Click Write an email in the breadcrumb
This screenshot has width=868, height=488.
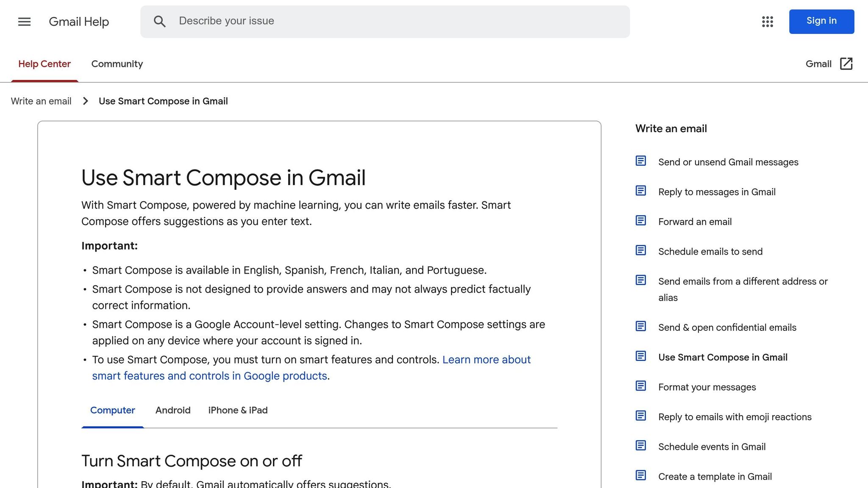click(41, 101)
